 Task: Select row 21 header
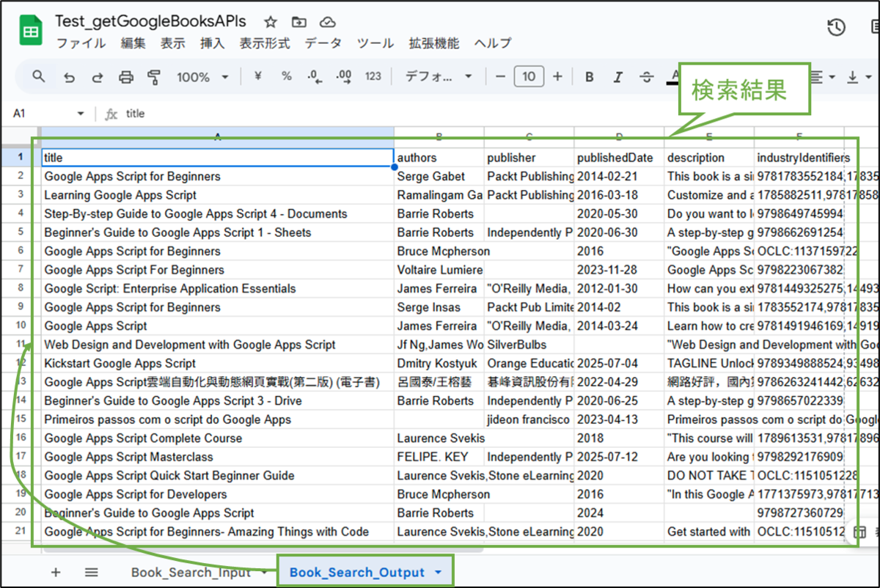tap(21, 532)
